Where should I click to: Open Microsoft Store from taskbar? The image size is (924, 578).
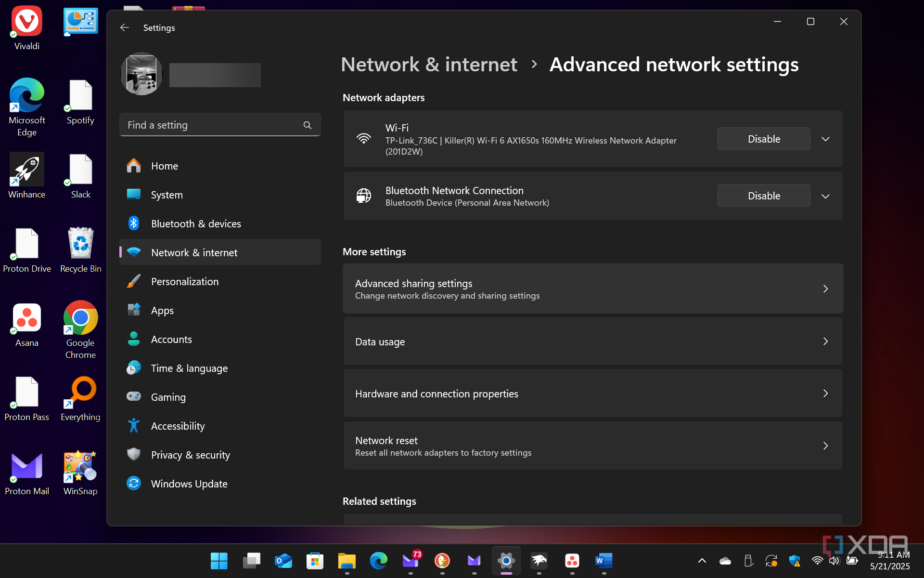point(315,561)
